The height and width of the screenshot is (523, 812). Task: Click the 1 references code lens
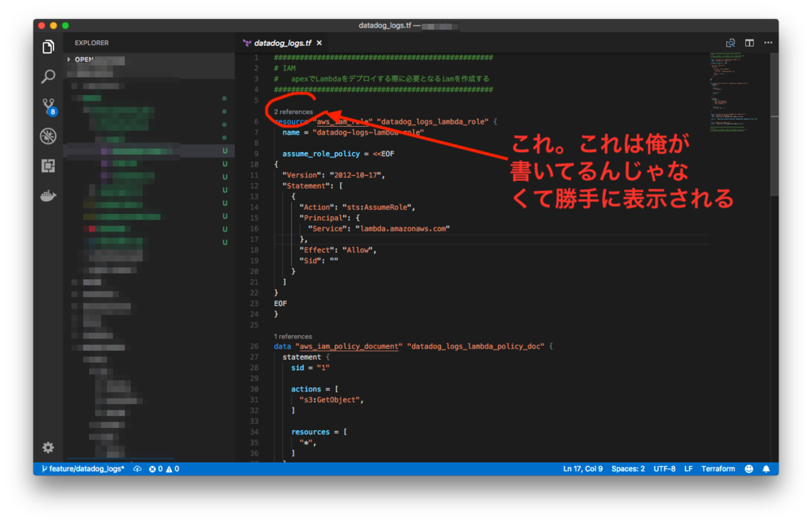293,336
